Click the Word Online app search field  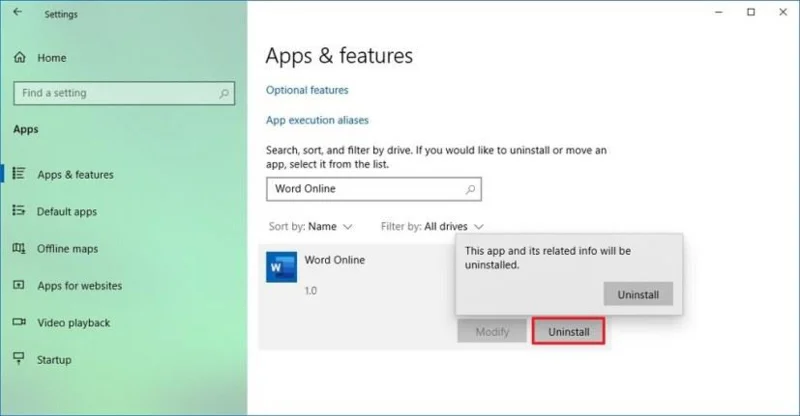click(373, 189)
